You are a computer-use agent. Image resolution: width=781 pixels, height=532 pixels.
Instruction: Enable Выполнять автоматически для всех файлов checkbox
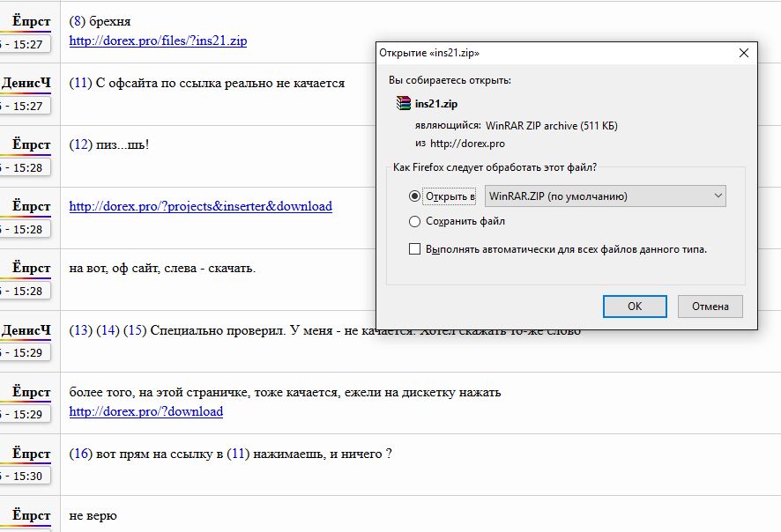pyautogui.click(x=414, y=249)
